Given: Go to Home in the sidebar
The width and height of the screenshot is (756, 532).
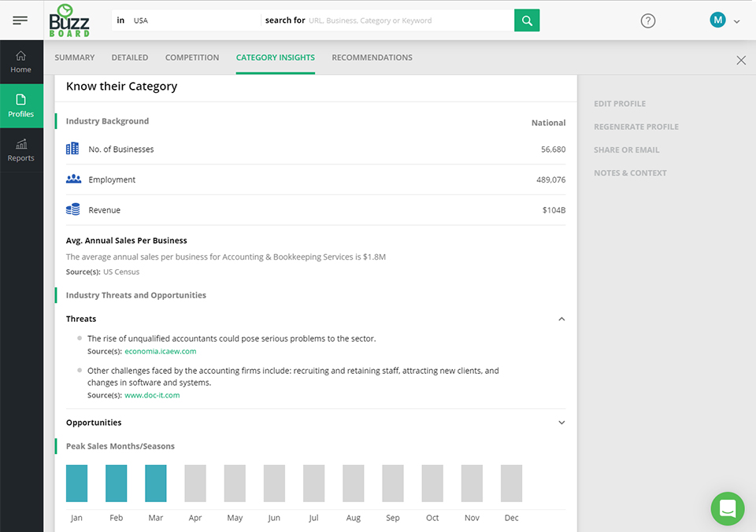Looking at the screenshot, I should [20, 62].
